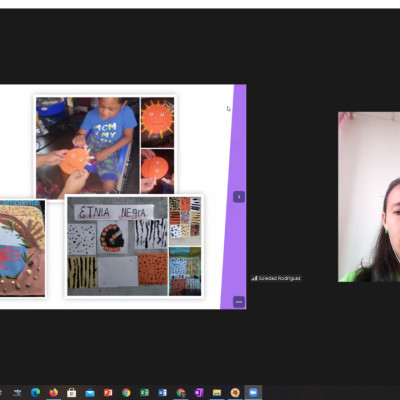The width and height of the screenshot is (400, 400).
Task: Advance slide with the purple arrow button
Action: 239,197
